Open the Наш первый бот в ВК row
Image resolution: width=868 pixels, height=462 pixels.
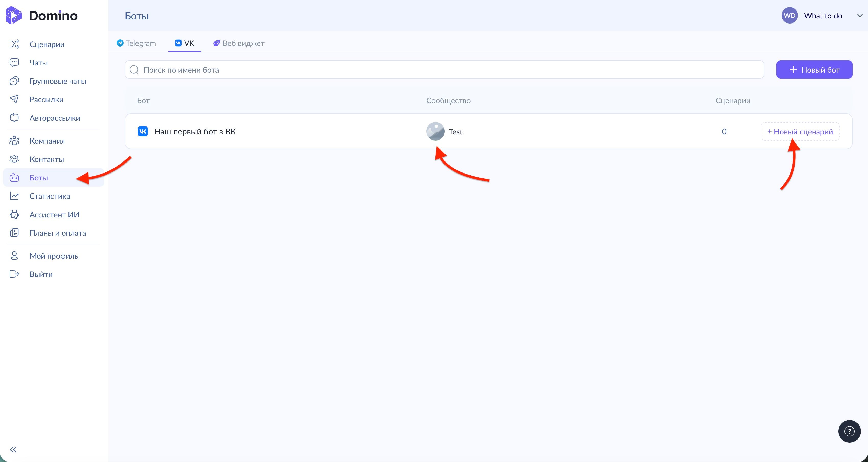point(195,132)
